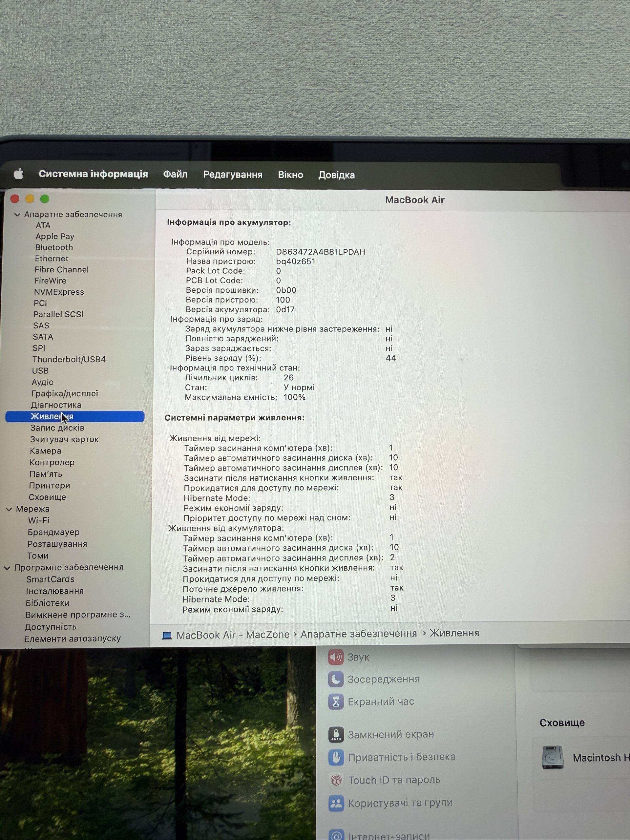630x840 pixels.
Task: Select Контролер in sidebar
Action: [52, 463]
